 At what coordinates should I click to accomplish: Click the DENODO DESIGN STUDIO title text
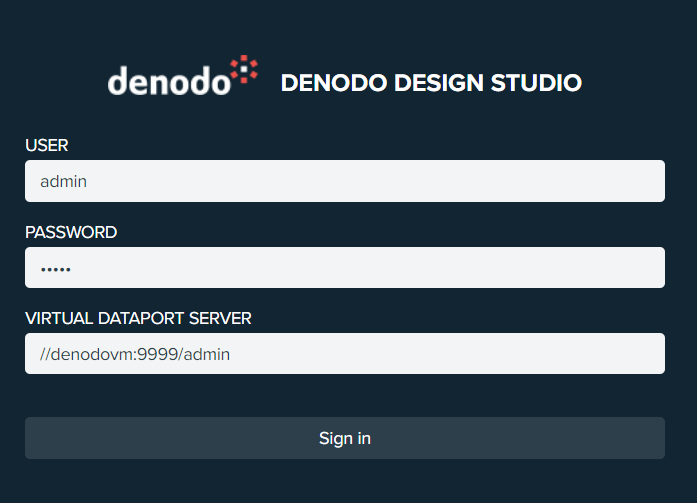pos(431,83)
